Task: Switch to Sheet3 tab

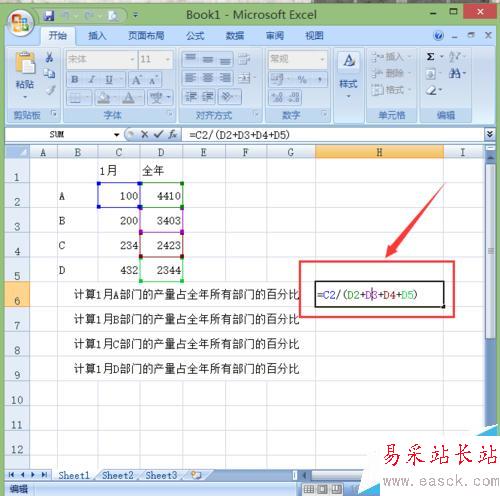Action: 161,475
